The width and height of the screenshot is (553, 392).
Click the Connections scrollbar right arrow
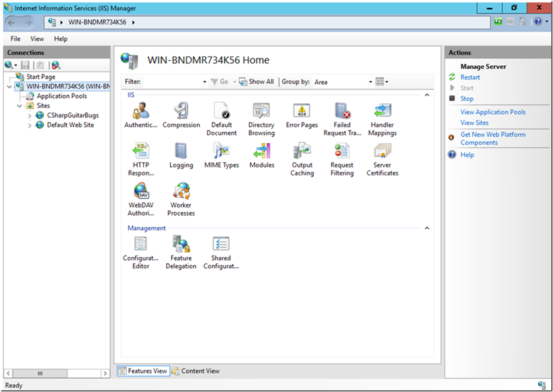[x=105, y=373]
